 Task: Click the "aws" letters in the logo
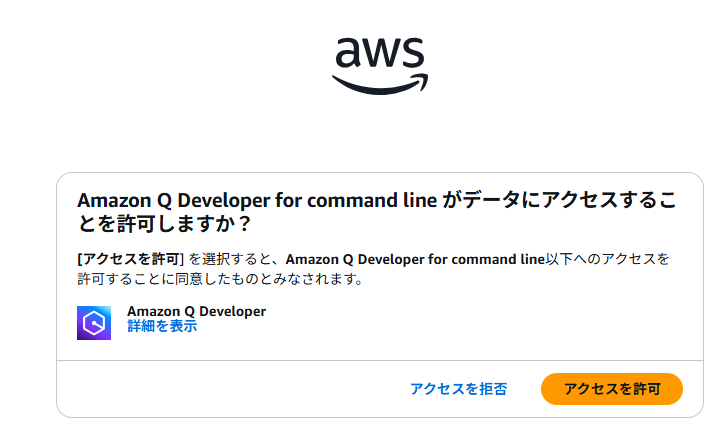coord(380,52)
